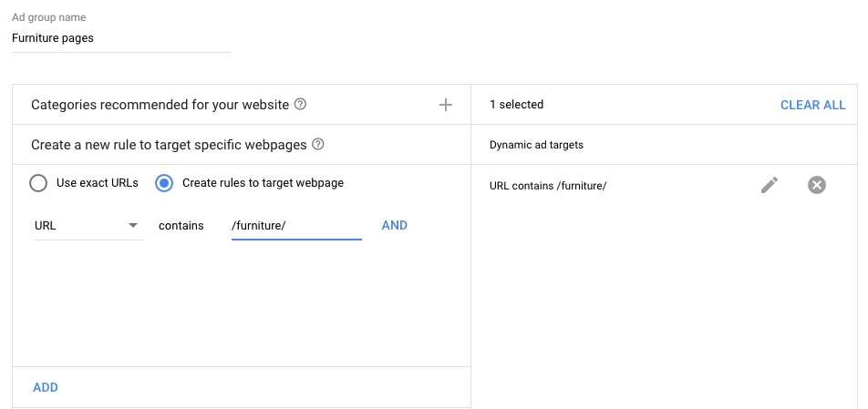The width and height of the screenshot is (868, 409).
Task: Click the Dynamic ad targets heading
Action: (536, 145)
